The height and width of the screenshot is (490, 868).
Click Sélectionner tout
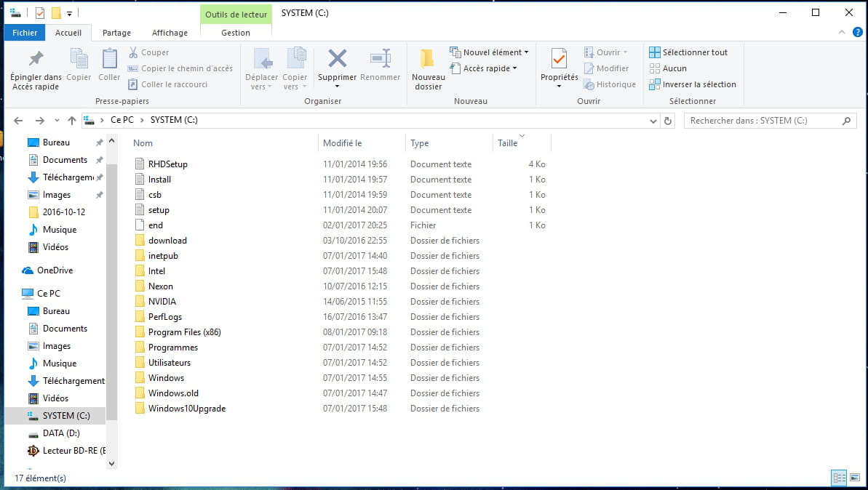point(688,52)
